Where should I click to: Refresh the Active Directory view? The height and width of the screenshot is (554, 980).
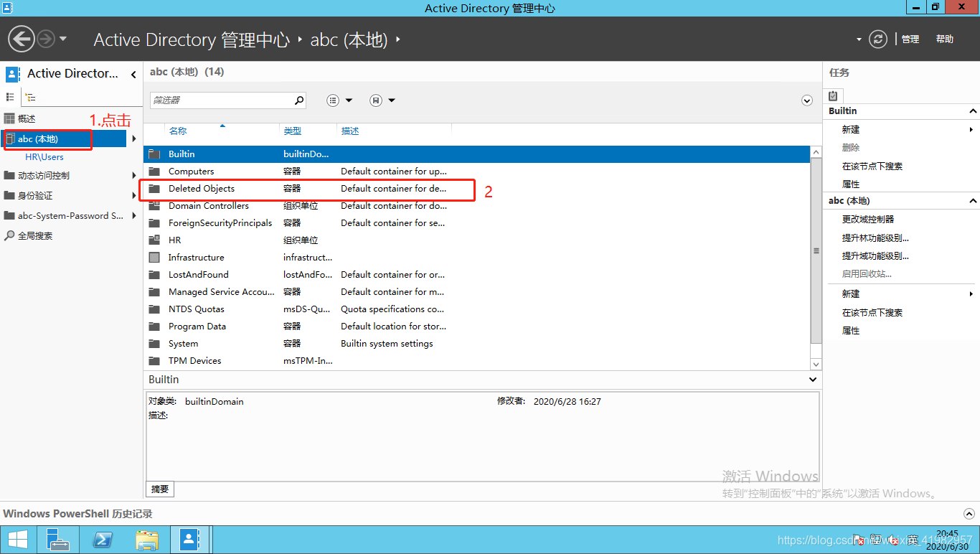[x=878, y=39]
